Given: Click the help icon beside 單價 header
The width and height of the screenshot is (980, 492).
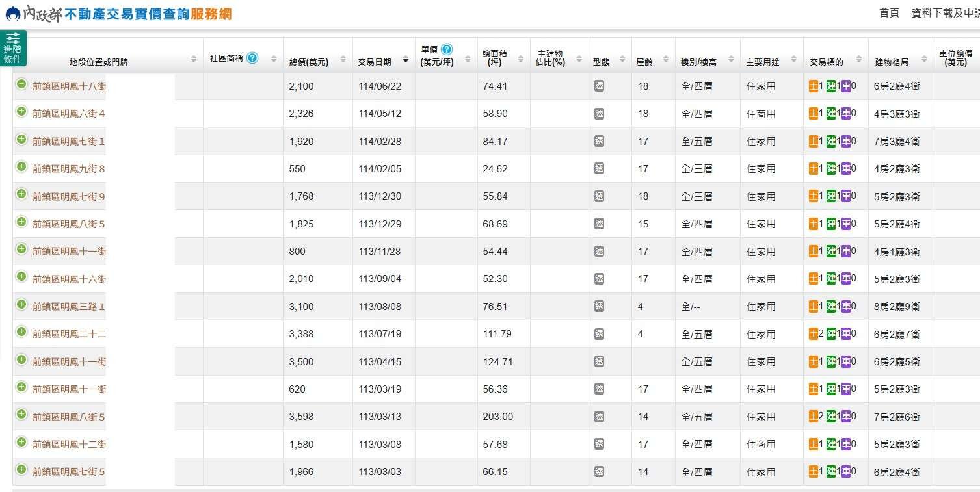Looking at the screenshot, I should click(446, 49).
